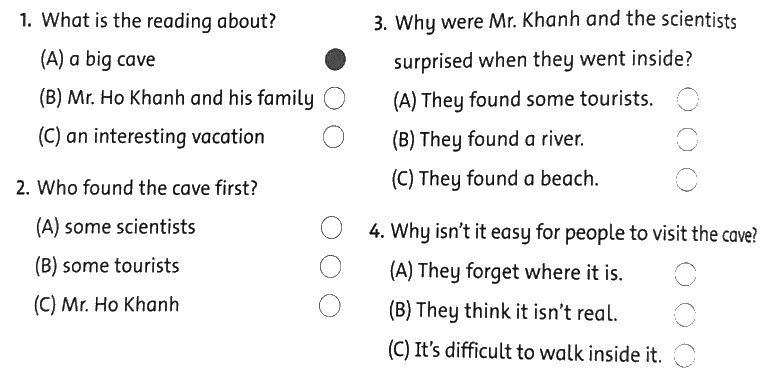Click the answer text '(B) They found a river.'
Viewport: 765px width, 380px height.
(488, 140)
